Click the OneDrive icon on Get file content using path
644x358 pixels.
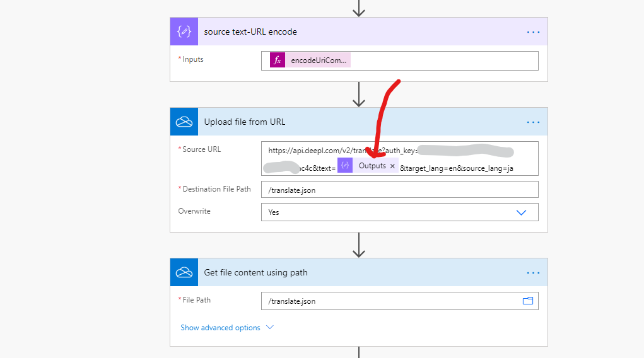point(184,272)
